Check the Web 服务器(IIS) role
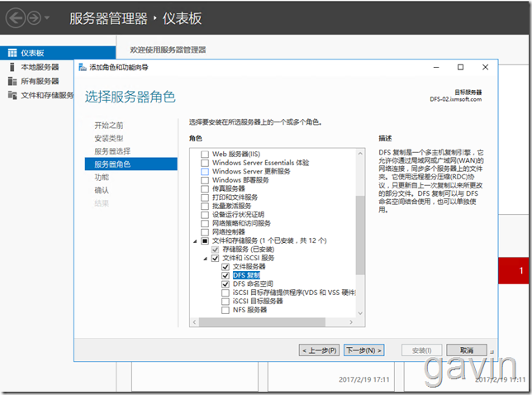 [x=205, y=154]
